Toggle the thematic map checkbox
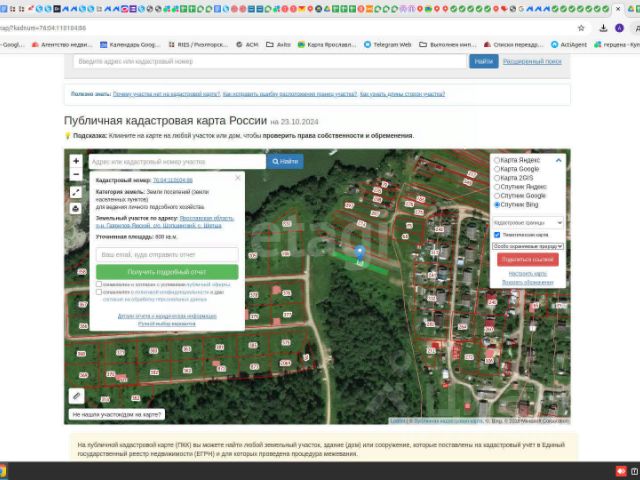640x480 pixels. [x=497, y=235]
